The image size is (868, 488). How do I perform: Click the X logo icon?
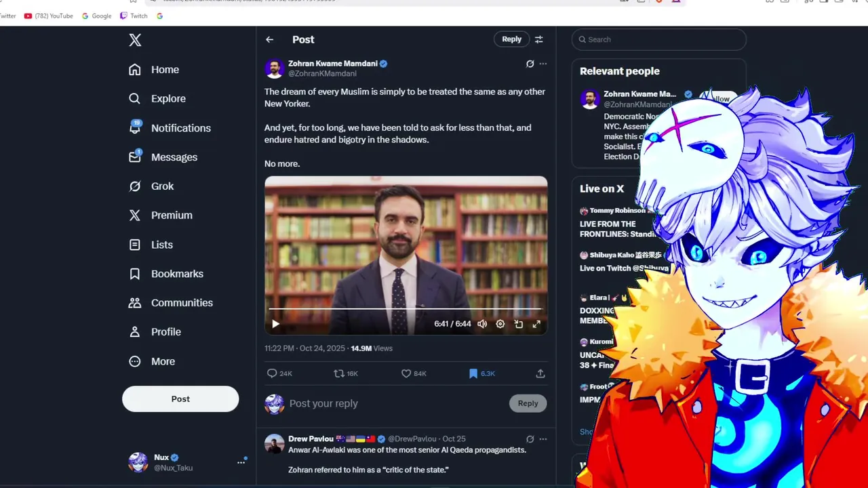pyautogui.click(x=135, y=40)
